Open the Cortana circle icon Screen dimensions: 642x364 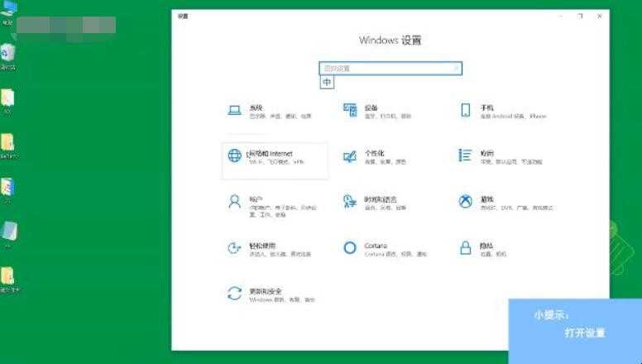pyautogui.click(x=350, y=247)
